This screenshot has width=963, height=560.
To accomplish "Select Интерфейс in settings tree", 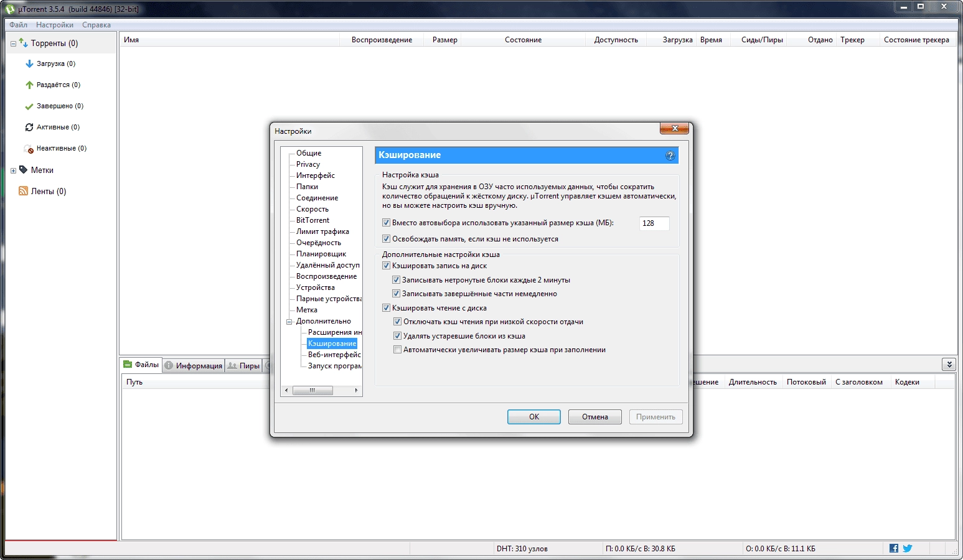I will tap(316, 175).
